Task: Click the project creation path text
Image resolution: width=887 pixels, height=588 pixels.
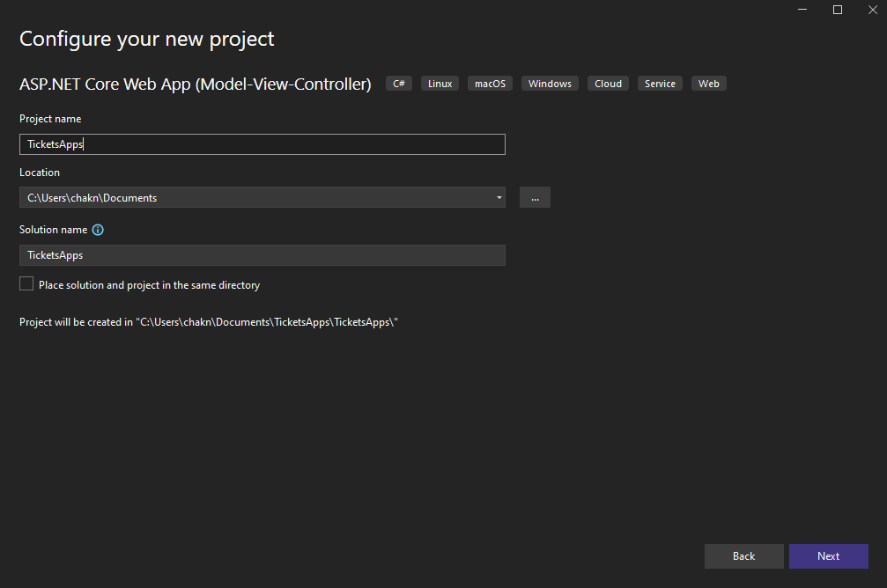Action: click(x=209, y=322)
